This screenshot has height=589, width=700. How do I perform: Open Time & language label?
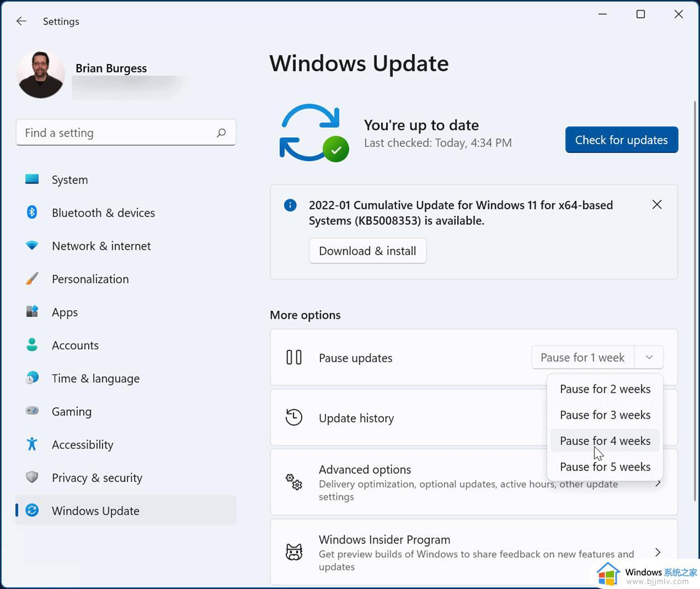96,379
